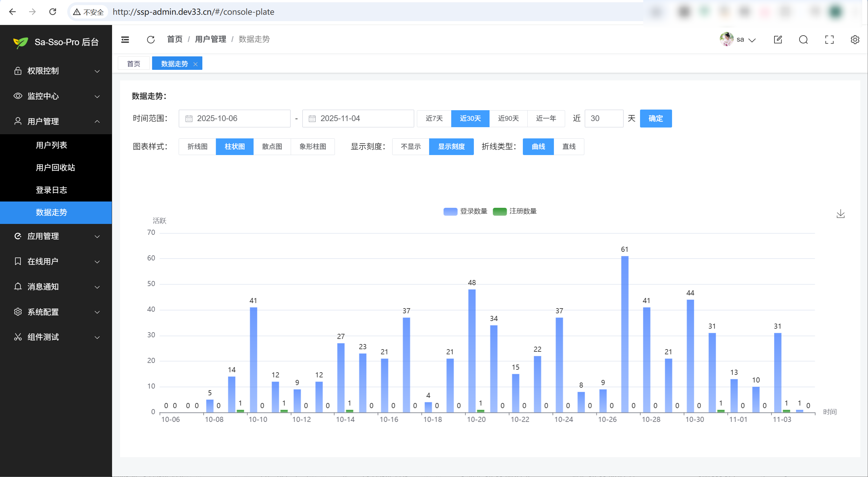The image size is (868, 477).
Task: Open 登录日志 in the sidebar
Action: click(x=51, y=190)
